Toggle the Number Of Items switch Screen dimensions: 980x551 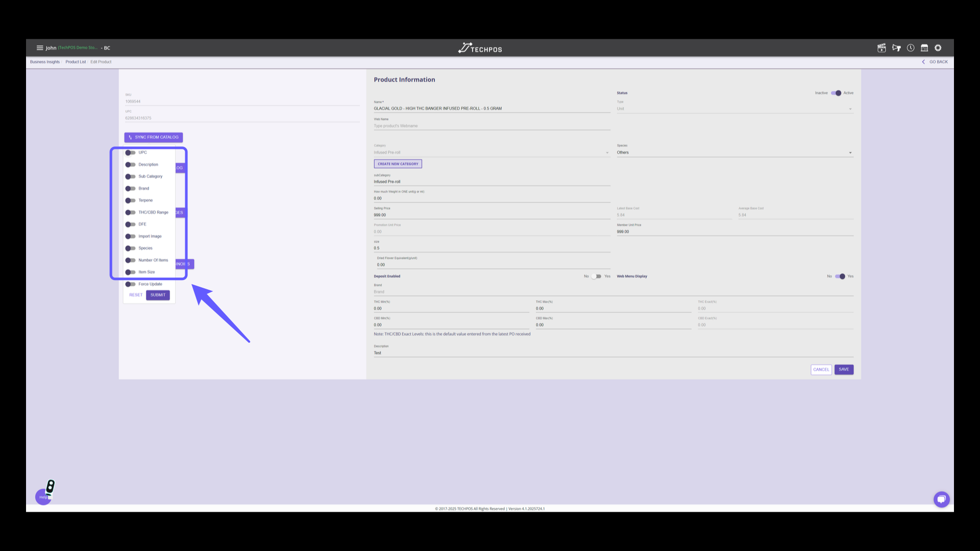[131, 260]
